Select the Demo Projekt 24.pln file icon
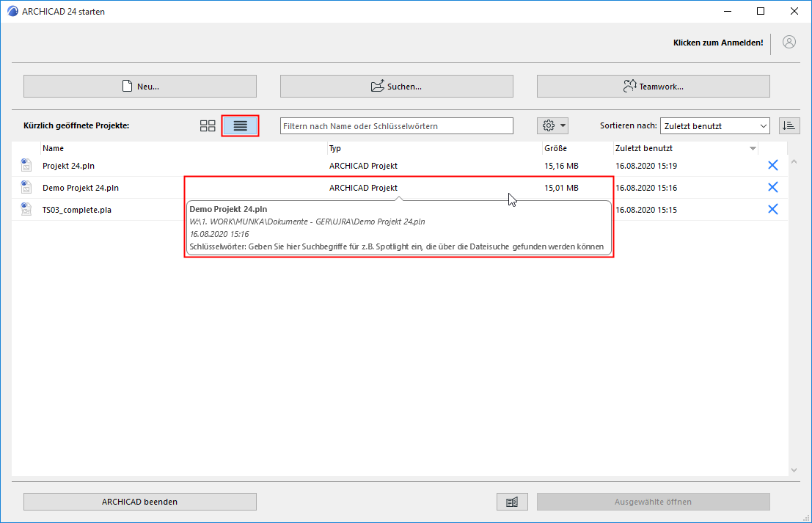Viewport: 812px width, 523px height. point(26,187)
